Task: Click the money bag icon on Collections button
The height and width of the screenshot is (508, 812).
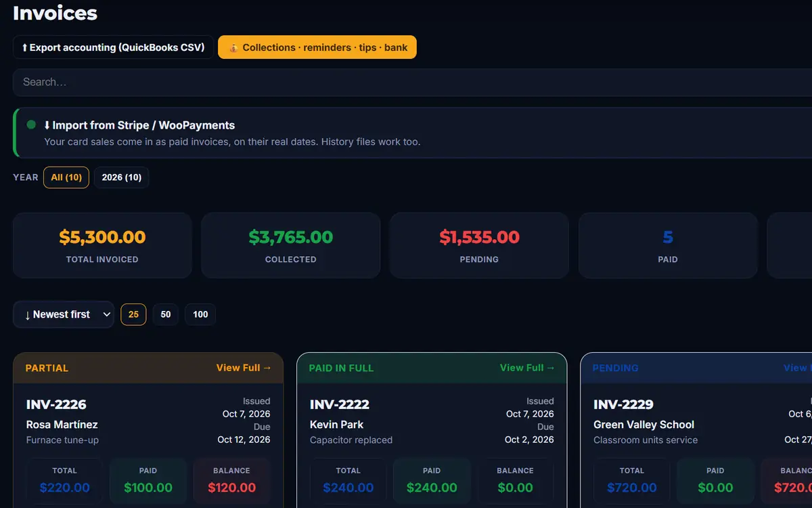Action: tap(233, 47)
